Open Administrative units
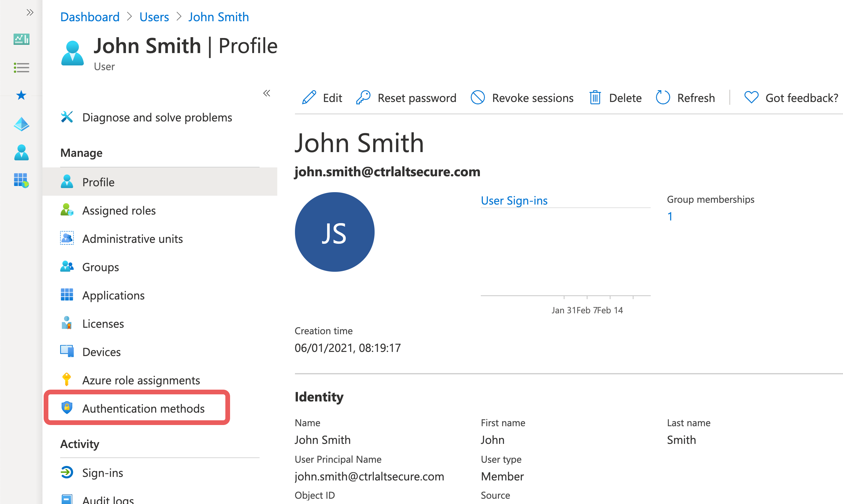Viewport: 843px width, 504px height. click(132, 239)
